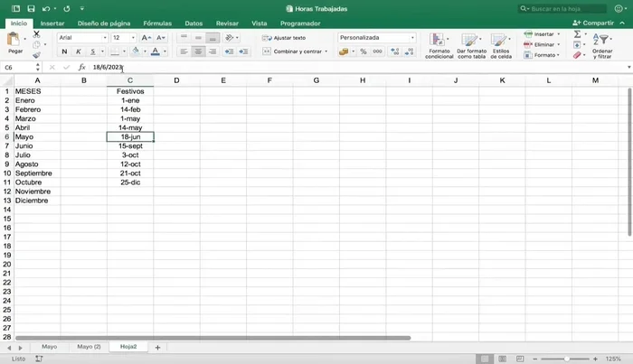Switch to the Fórmulas ribbon tab
633x364 pixels.
(x=156, y=23)
